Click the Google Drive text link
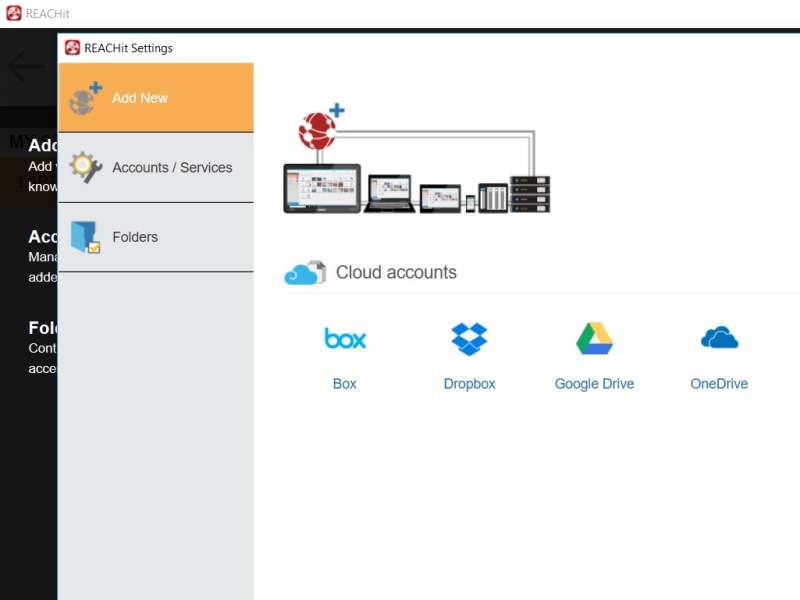The height and width of the screenshot is (600, 800). (594, 384)
